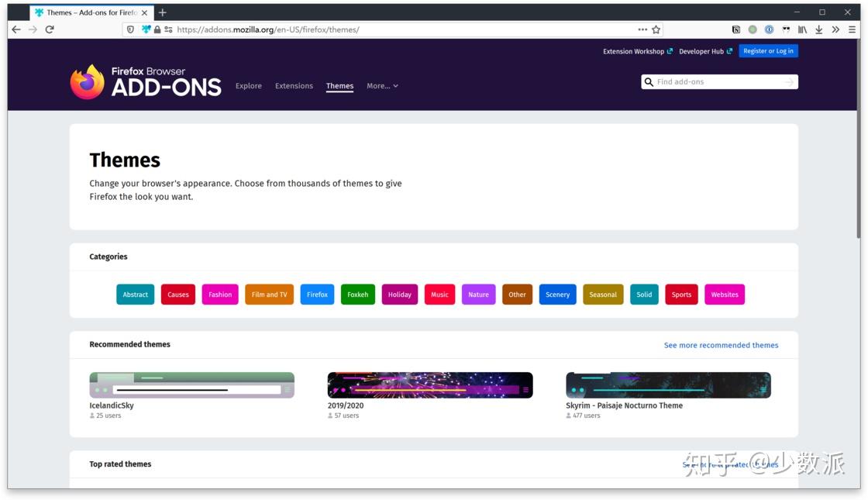The width and height of the screenshot is (868, 500).
Task: Show more tools overflow chevron
Action: point(835,29)
